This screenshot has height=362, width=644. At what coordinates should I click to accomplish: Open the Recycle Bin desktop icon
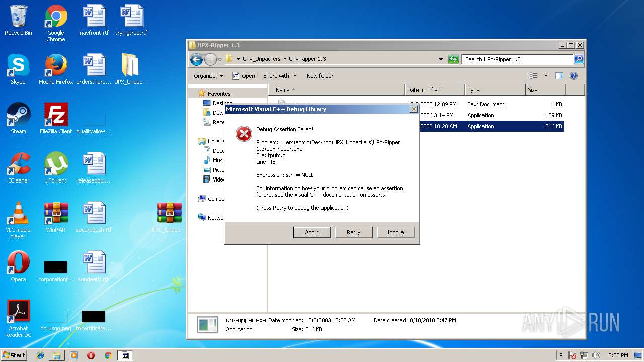pyautogui.click(x=18, y=20)
